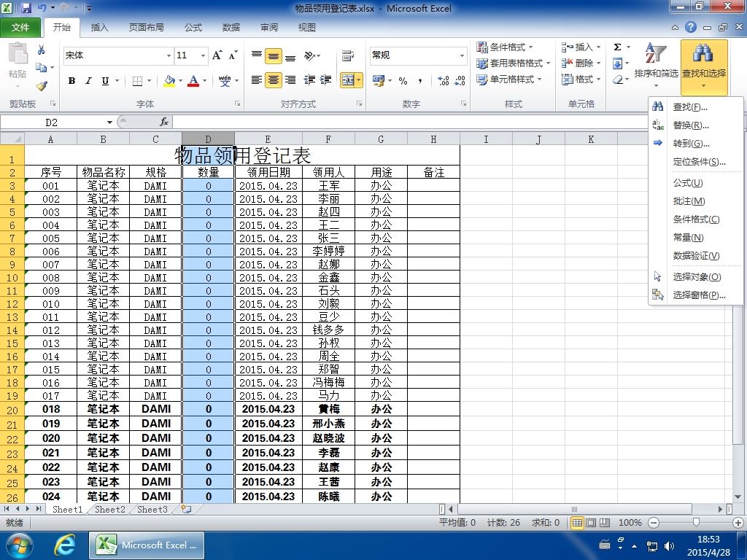Click the fx insert function icon
This screenshot has width=747, height=560.
point(164,122)
